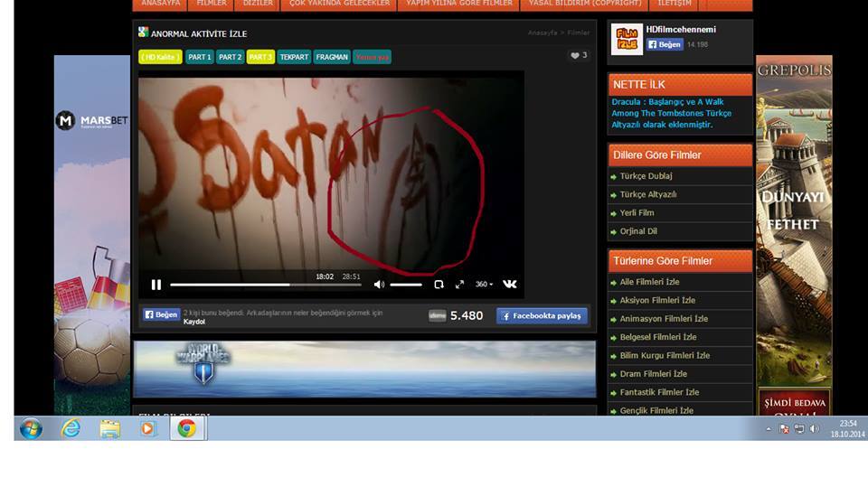
Task: Launch Internet Explorer from the taskbar
Action: coord(71,428)
